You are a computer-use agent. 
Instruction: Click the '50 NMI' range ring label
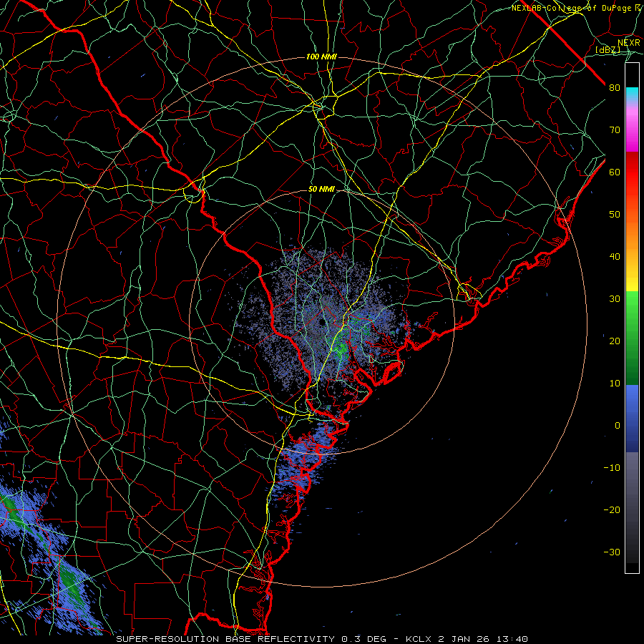321,190
